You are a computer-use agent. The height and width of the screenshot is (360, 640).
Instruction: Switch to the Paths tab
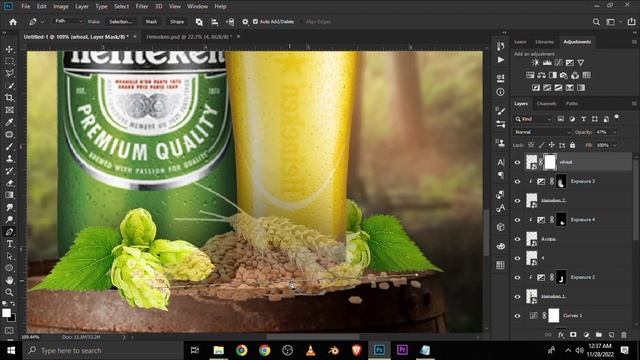[572, 104]
